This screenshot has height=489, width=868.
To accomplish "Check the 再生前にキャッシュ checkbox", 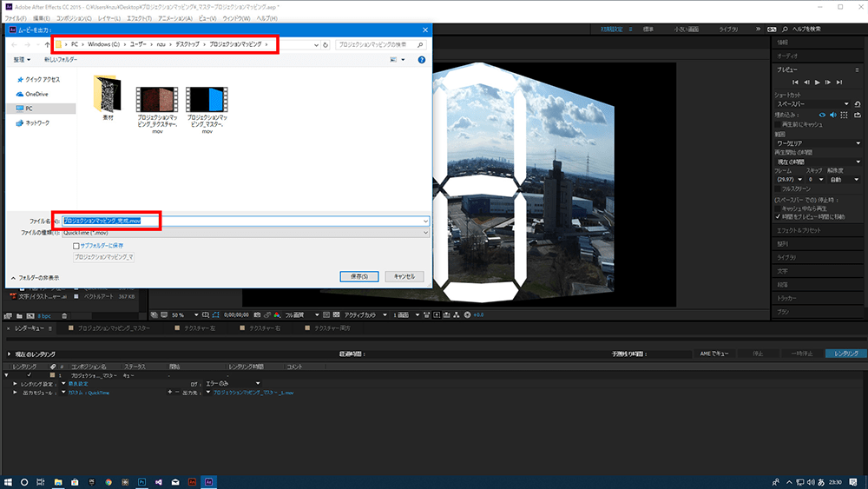I will pyautogui.click(x=778, y=124).
